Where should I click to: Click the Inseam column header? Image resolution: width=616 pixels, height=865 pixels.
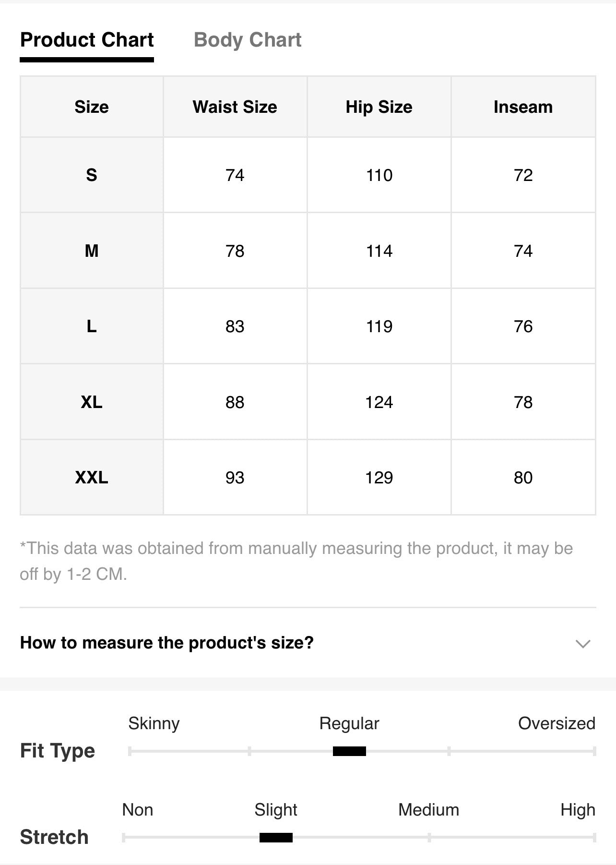click(x=523, y=107)
